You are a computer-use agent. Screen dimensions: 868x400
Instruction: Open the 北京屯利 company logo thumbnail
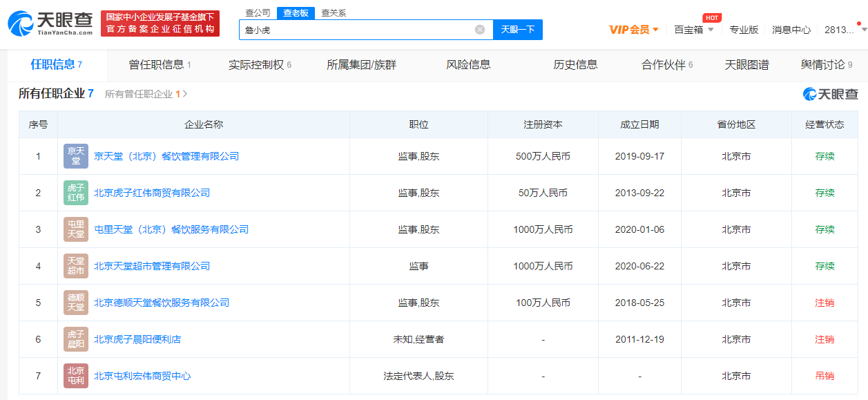(x=76, y=376)
